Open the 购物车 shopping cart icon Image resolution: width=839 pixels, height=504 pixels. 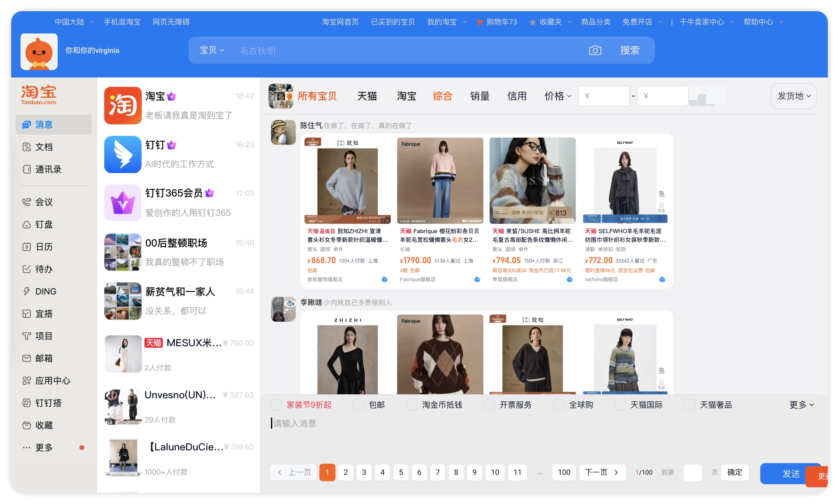pos(480,22)
